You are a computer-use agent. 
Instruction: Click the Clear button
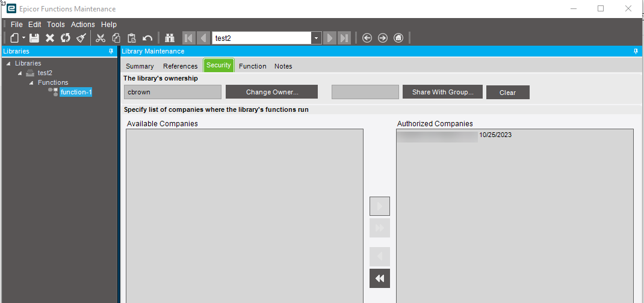pyautogui.click(x=507, y=93)
